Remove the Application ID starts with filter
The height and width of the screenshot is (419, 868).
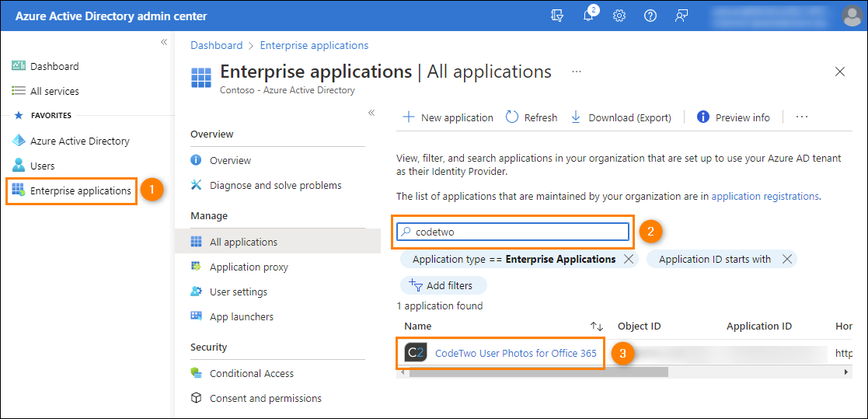(787, 259)
